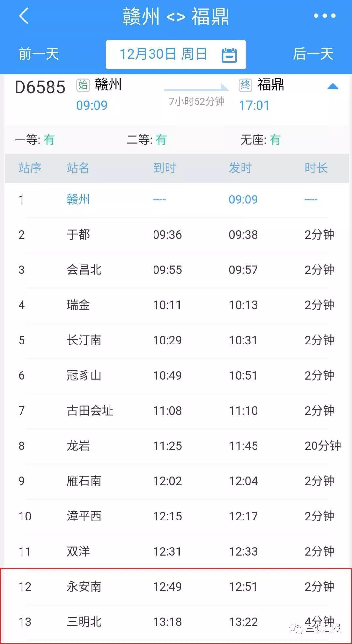Tap the 发时 column header

(240, 168)
